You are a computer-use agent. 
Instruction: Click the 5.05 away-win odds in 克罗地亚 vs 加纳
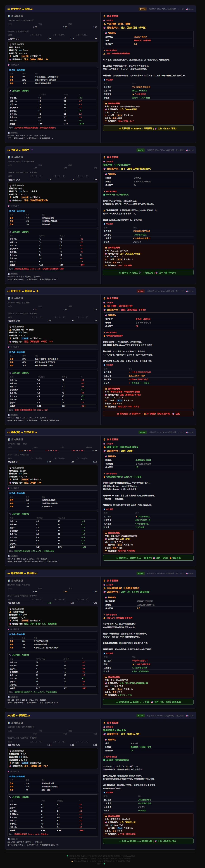point(95,27)
